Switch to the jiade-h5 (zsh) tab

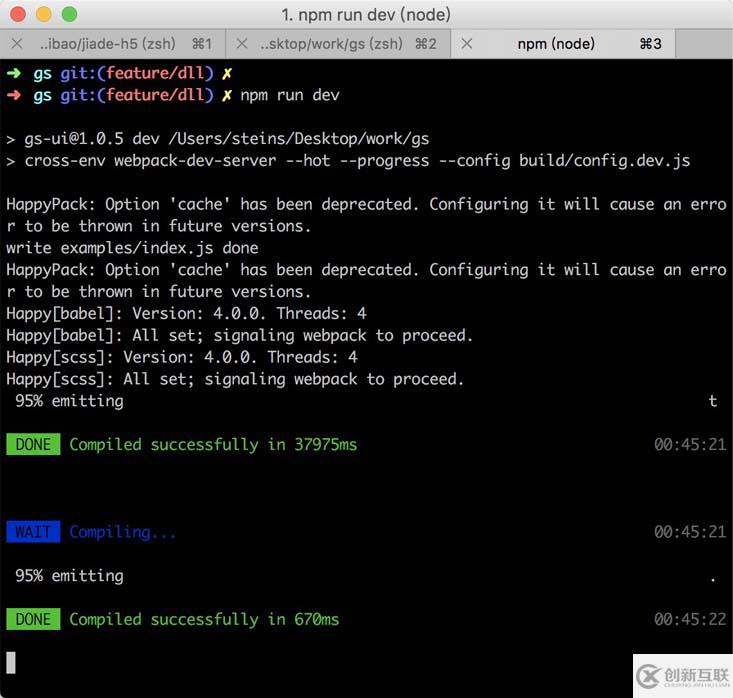click(108, 44)
